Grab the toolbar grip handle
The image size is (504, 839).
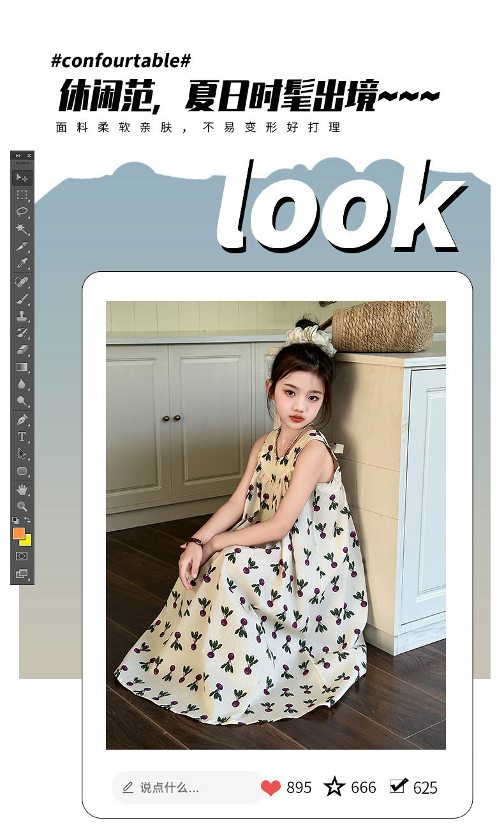tap(22, 163)
